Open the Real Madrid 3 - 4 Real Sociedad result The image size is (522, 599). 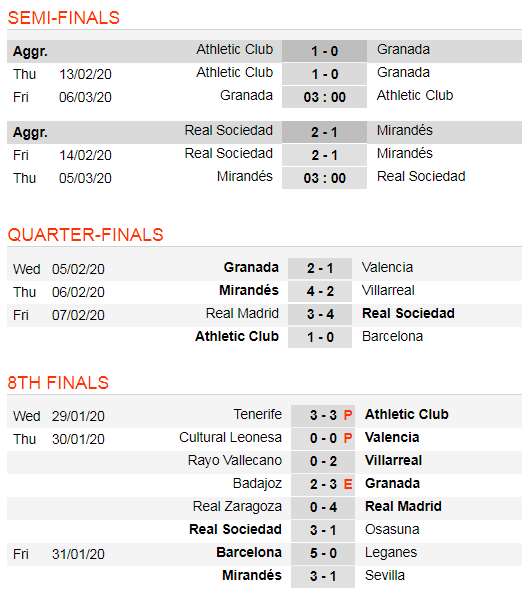coord(320,314)
